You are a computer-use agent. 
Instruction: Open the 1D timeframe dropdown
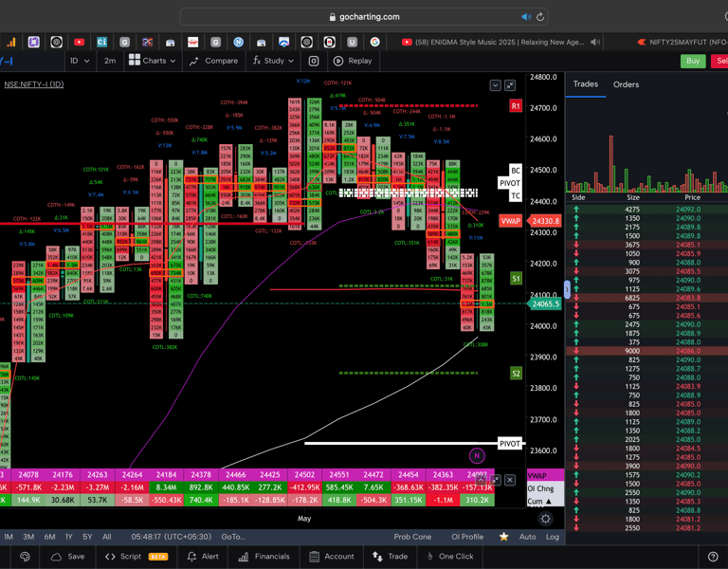coord(80,61)
